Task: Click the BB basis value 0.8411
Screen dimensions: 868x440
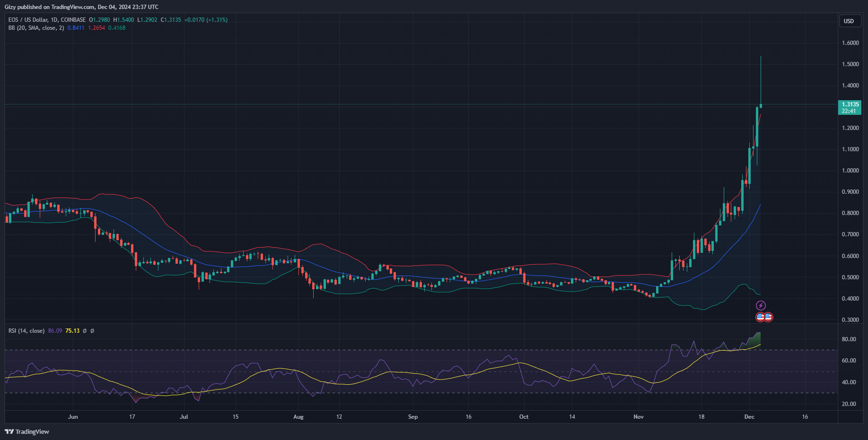Action: (x=76, y=28)
